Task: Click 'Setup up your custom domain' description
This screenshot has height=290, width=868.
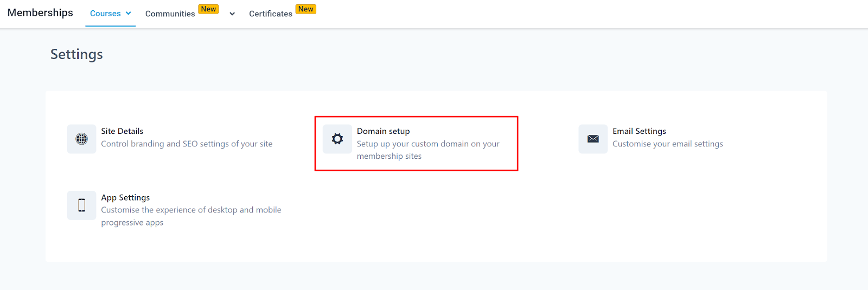Action: 428,150
